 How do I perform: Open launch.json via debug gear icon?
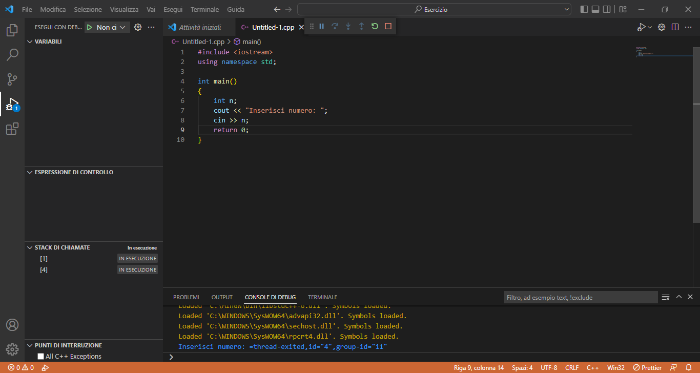tap(138, 27)
